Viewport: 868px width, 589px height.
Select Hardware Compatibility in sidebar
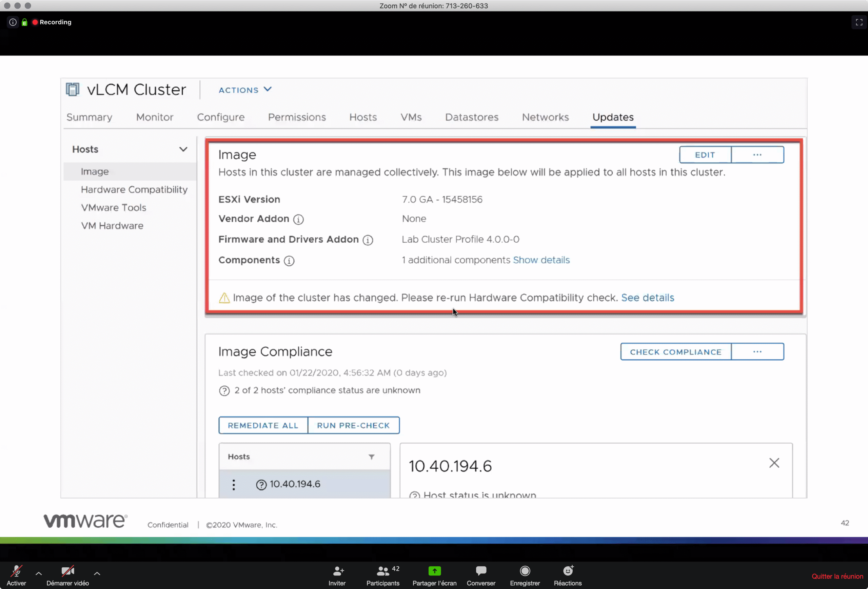tap(134, 190)
